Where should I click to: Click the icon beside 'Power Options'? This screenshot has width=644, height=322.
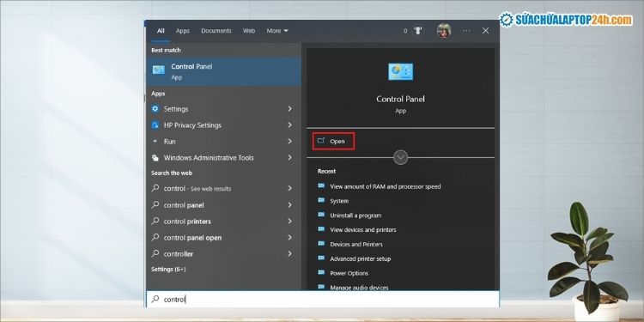(321, 273)
